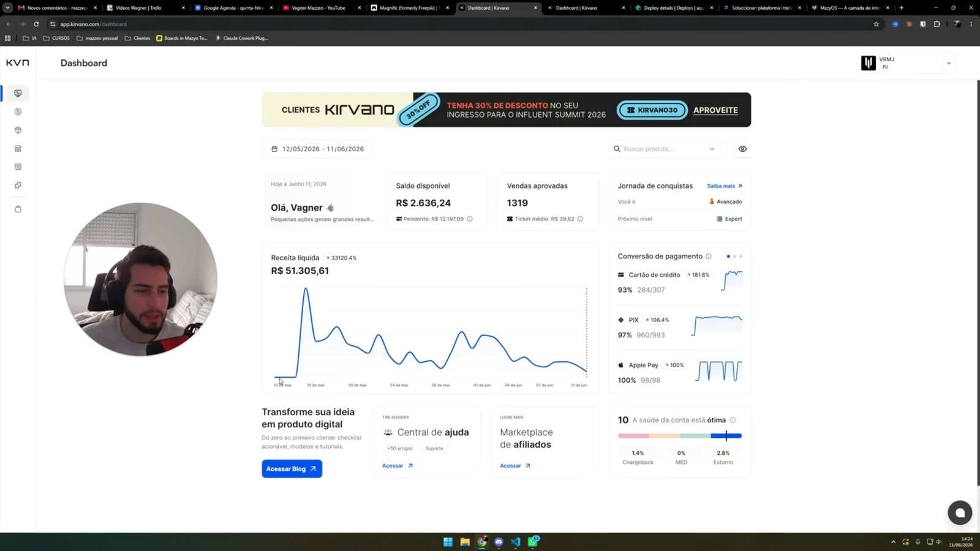Click the KVN logo in the sidebar
This screenshot has width=980, height=551.
[x=18, y=62]
